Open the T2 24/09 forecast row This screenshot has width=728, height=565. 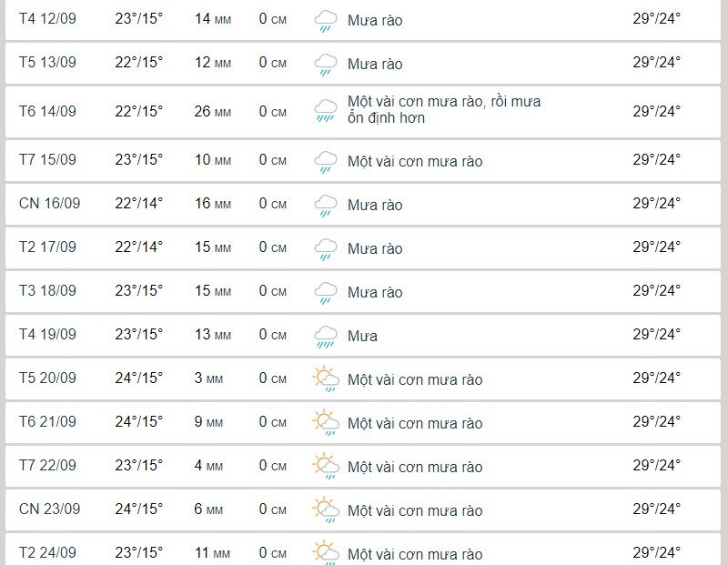(x=362, y=550)
